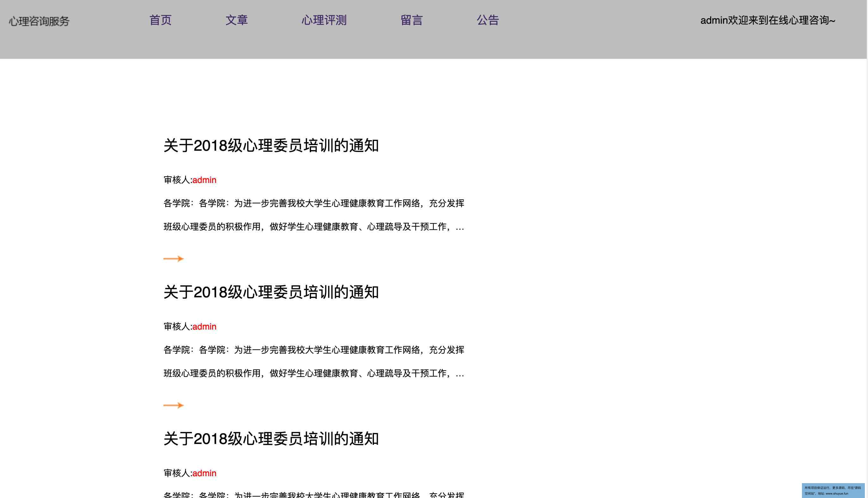Click the vertical scrollbar on the right edge
The height and width of the screenshot is (498, 868).
point(867,240)
